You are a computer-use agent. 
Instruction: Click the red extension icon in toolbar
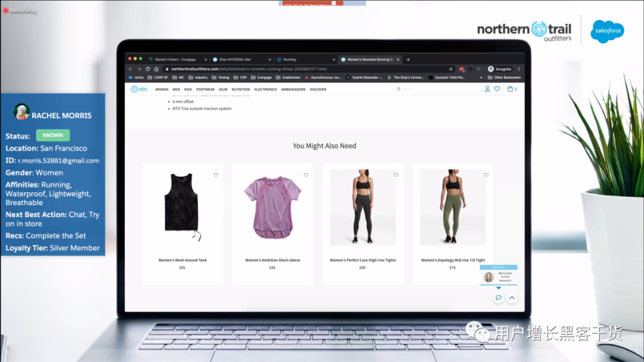(x=462, y=69)
